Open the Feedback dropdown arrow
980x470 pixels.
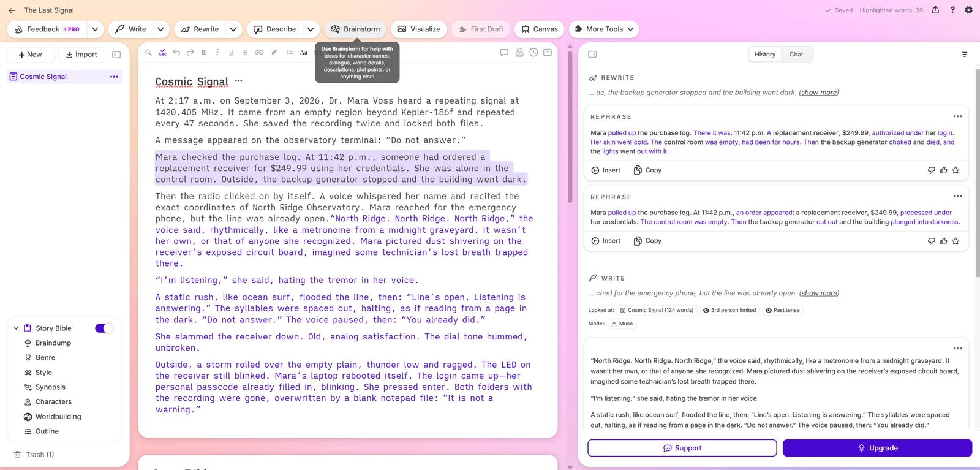[95, 29]
